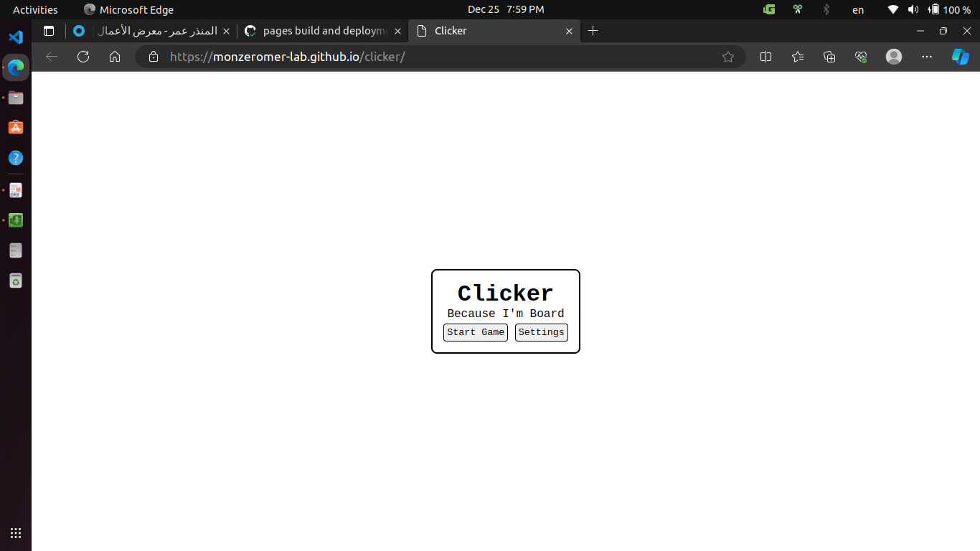Open Files manager from the dock
Screen dimensions: 980x551
click(x=16, y=98)
